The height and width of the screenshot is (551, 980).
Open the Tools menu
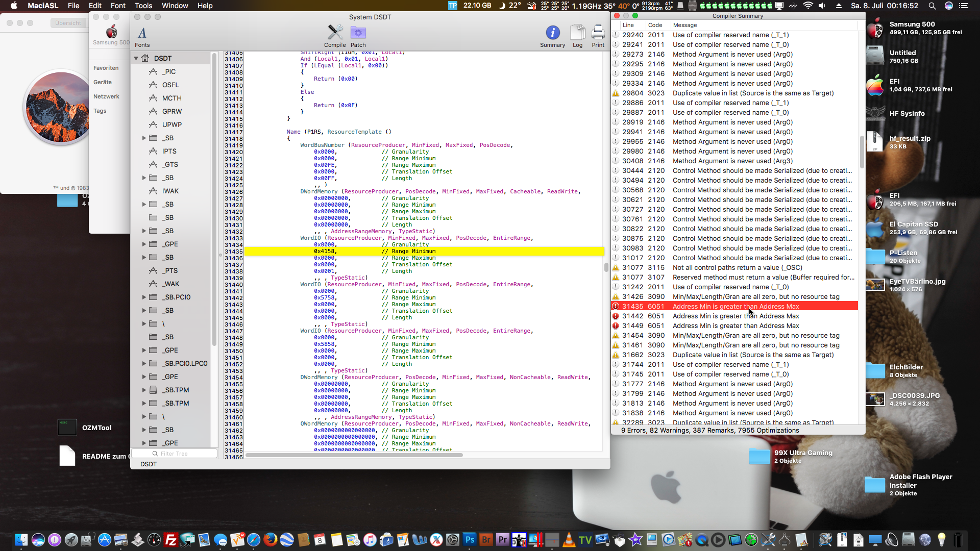click(x=143, y=6)
